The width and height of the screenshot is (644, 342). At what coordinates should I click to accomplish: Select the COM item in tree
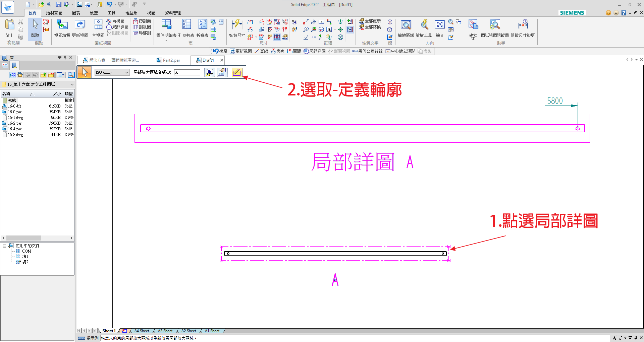pyautogui.click(x=26, y=251)
